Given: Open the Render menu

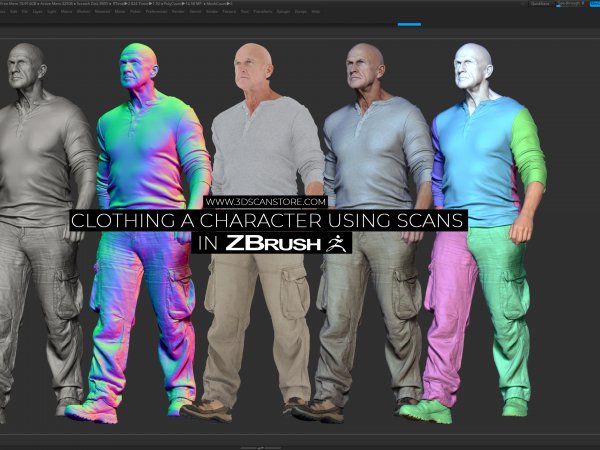Looking at the screenshot, I should [x=178, y=11].
